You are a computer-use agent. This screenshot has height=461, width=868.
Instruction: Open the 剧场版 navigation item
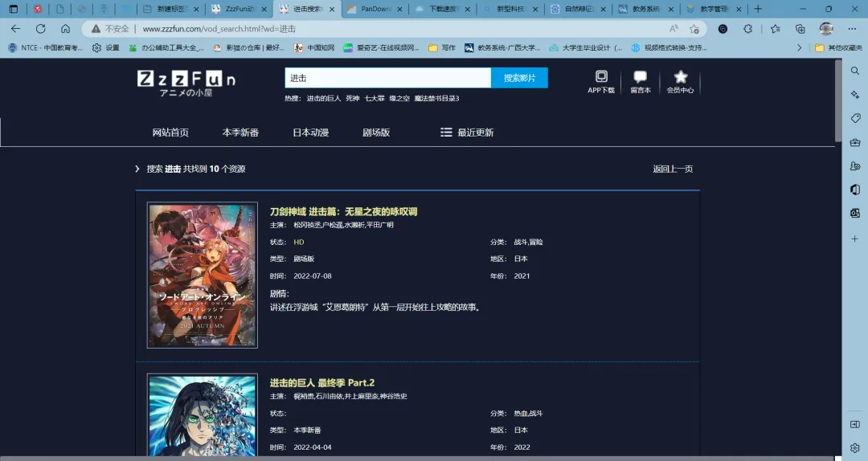376,133
